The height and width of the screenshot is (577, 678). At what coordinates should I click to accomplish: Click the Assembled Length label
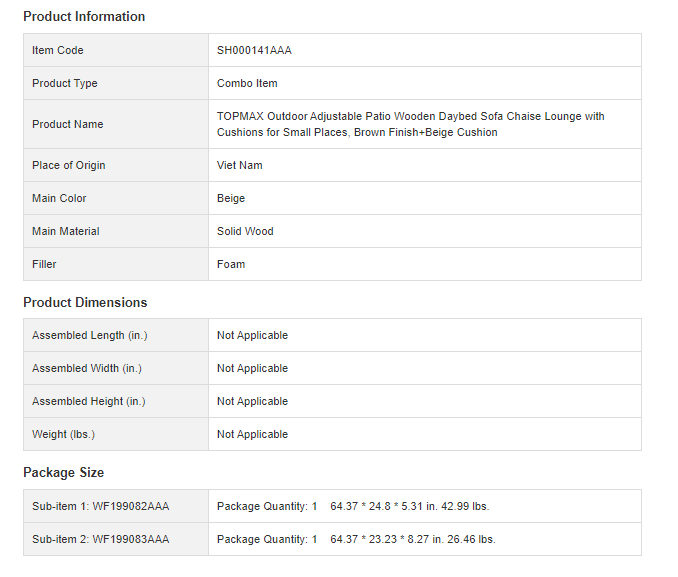89,335
